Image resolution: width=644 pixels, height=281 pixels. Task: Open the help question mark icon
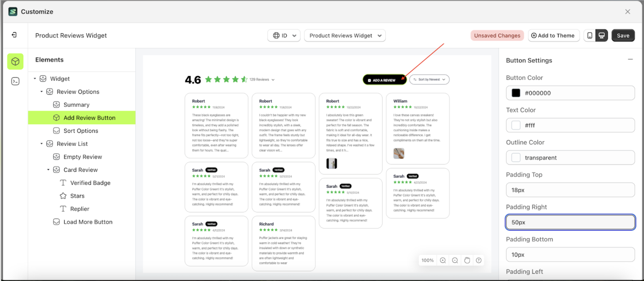click(479, 260)
